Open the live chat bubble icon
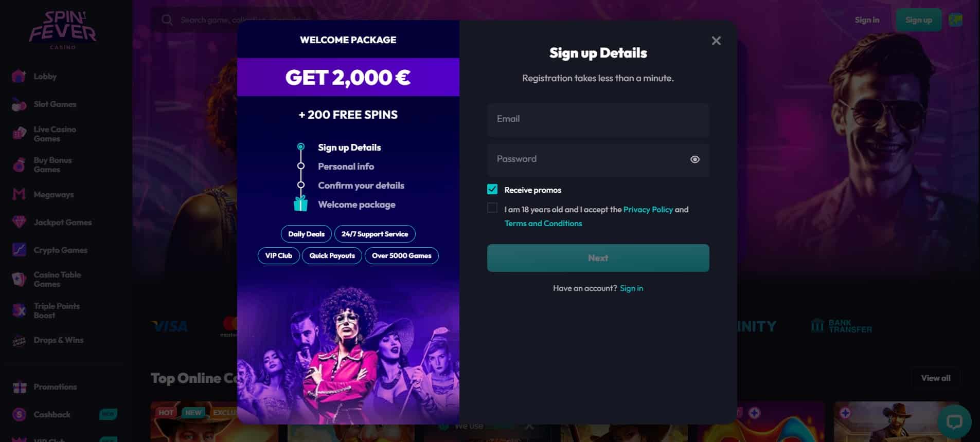 point(954,422)
